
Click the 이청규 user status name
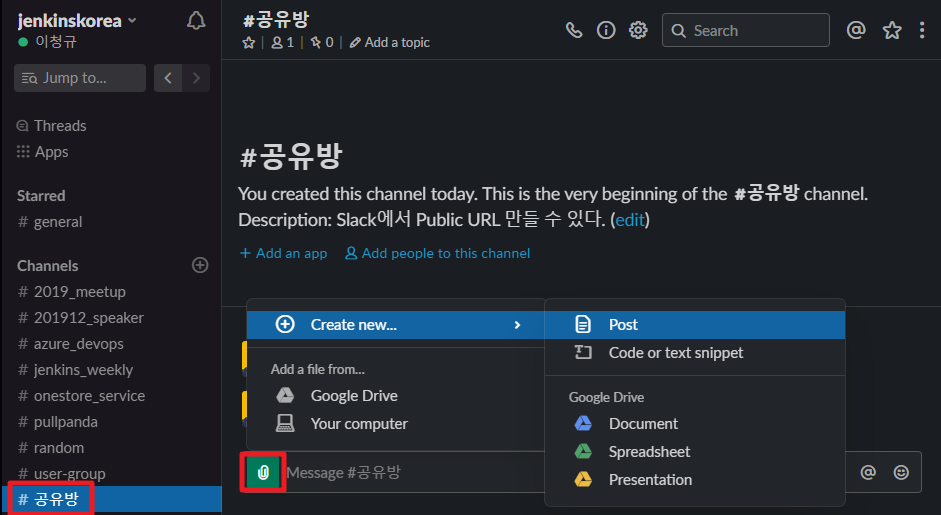pos(55,42)
